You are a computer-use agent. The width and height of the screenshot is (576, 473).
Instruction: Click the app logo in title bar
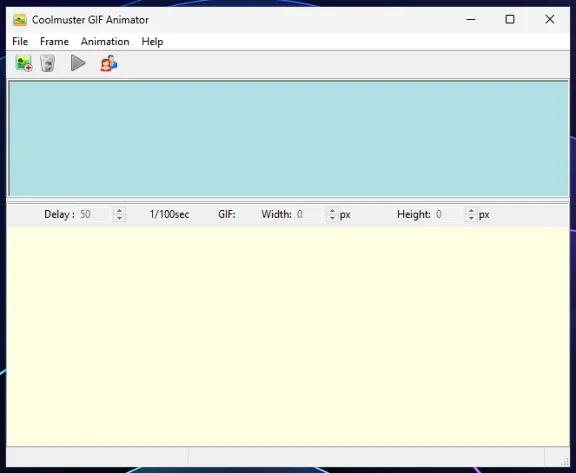coord(20,19)
